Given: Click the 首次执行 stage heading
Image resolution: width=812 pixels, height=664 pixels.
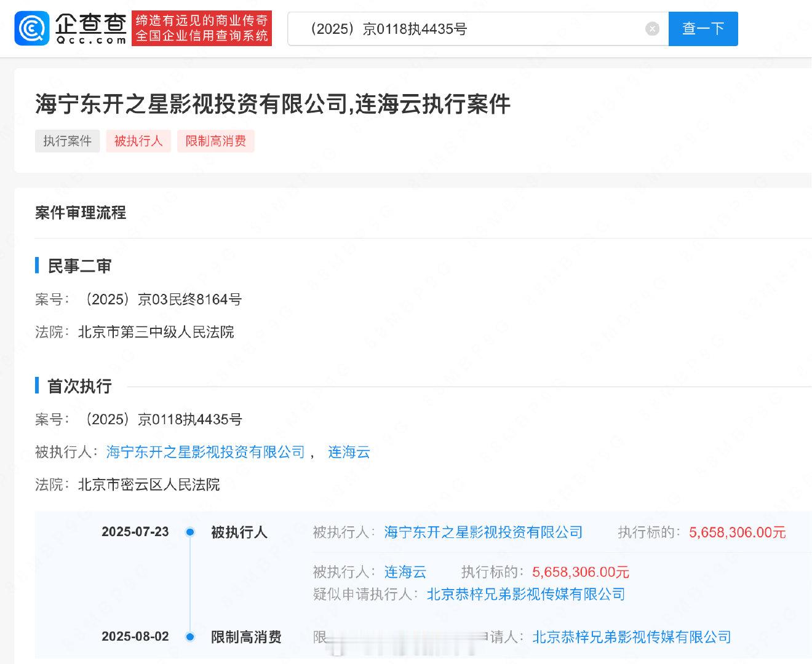Looking at the screenshot, I should (79, 386).
